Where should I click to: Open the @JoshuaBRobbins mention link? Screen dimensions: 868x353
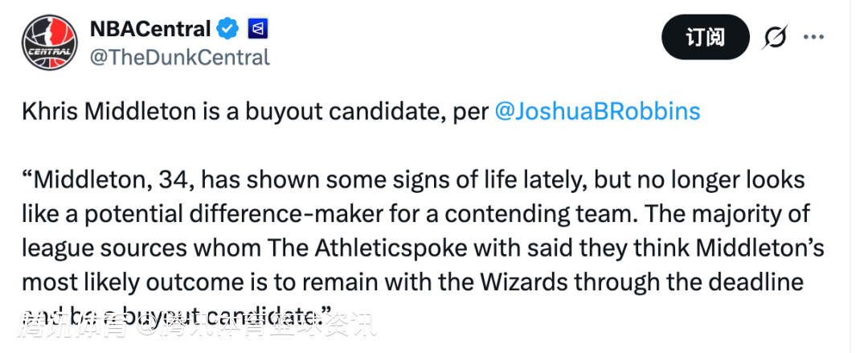pos(597,111)
